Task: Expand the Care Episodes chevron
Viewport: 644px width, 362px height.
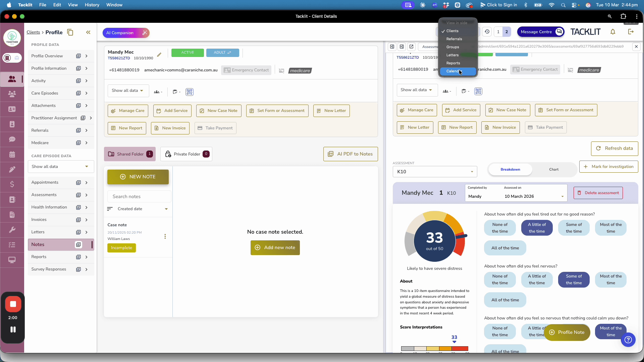Action: pyautogui.click(x=87, y=93)
